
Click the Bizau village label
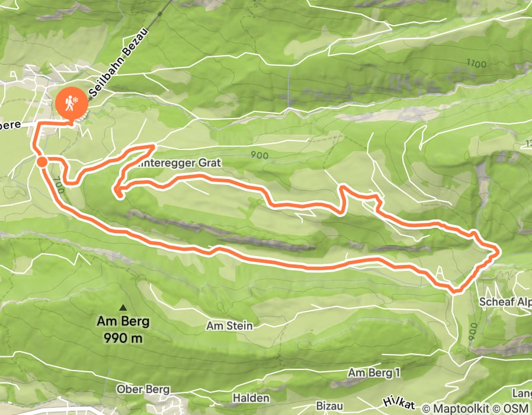[329, 406]
